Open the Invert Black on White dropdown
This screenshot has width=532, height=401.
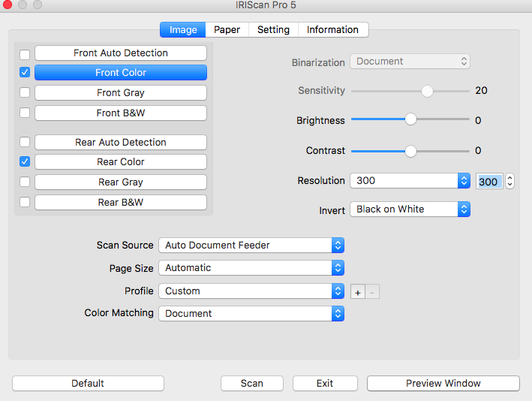(x=410, y=210)
